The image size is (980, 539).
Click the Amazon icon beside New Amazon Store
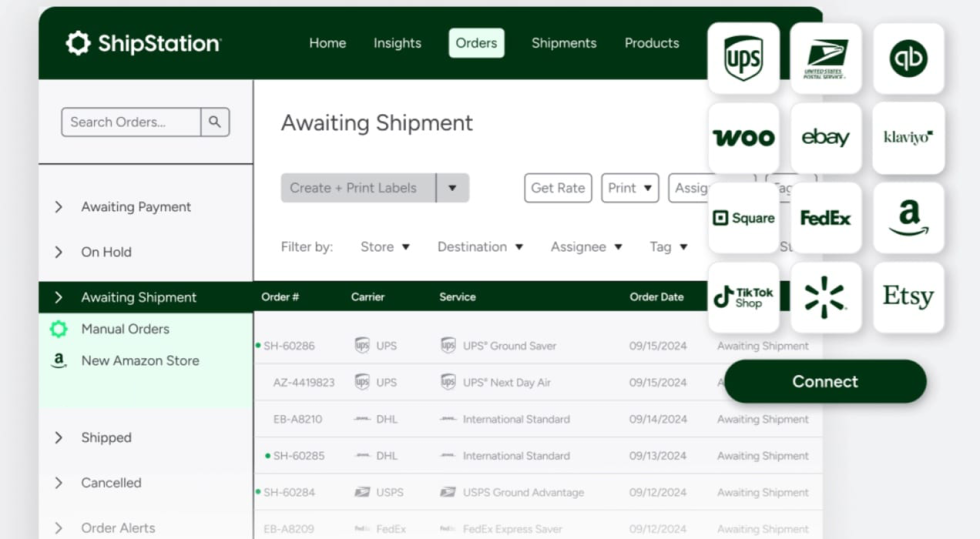click(59, 361)
